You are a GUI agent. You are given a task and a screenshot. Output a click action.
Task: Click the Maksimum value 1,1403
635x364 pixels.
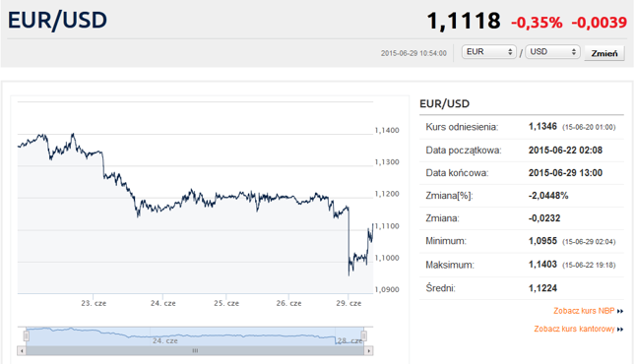pyautogui.click(x=542, y=265)
